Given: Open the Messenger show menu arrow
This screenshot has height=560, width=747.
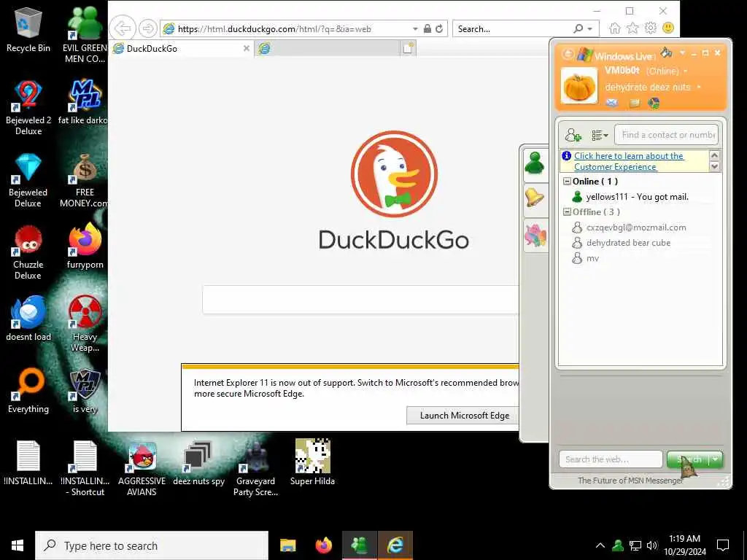Looking at the screenshot, I should coord(682,52).
